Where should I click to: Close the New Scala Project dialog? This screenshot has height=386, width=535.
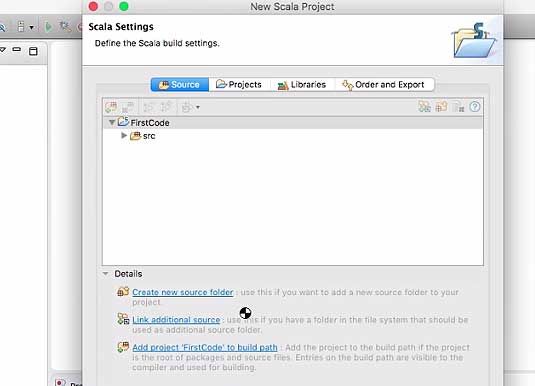click(93, 6)
